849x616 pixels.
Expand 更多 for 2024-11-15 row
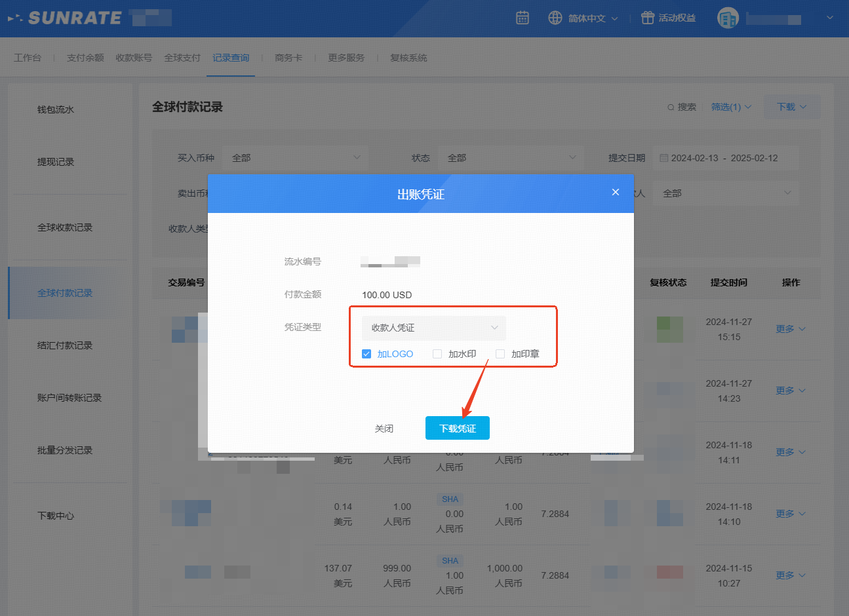(x=790, y=575)
